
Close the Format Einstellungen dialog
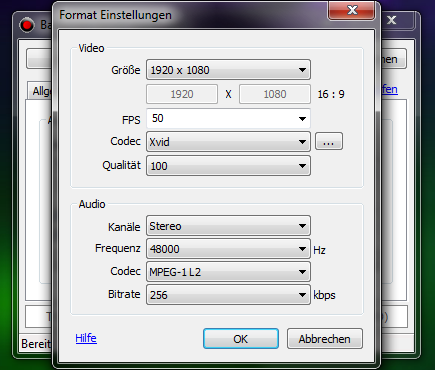tap(352, 10)
